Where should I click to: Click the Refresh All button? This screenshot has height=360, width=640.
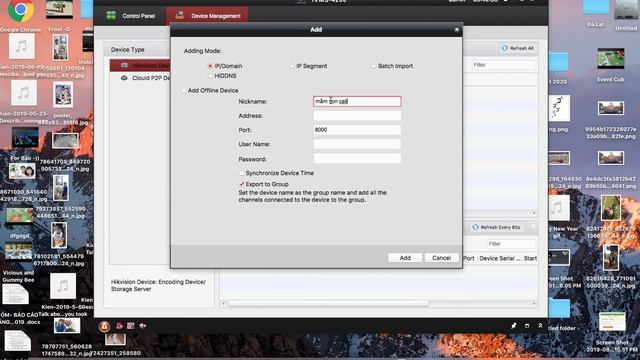click(517, 48)
